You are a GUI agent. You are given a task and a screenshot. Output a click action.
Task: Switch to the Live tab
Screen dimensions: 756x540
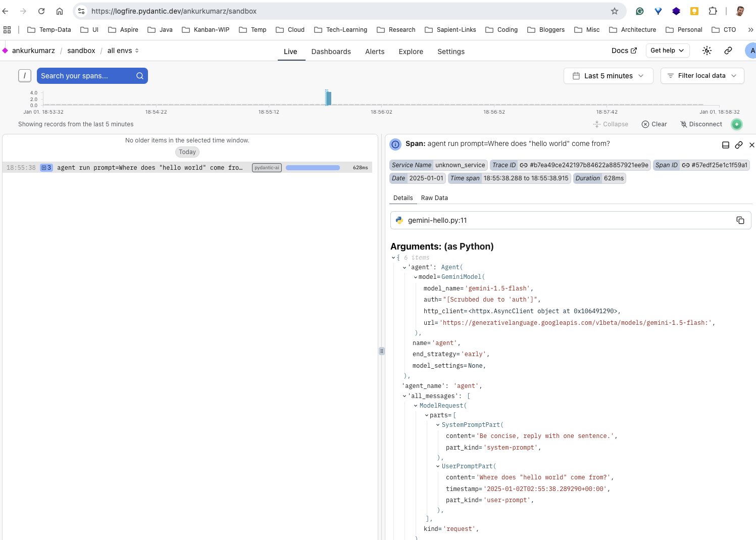pyautogui.click(x=290, y=52)
